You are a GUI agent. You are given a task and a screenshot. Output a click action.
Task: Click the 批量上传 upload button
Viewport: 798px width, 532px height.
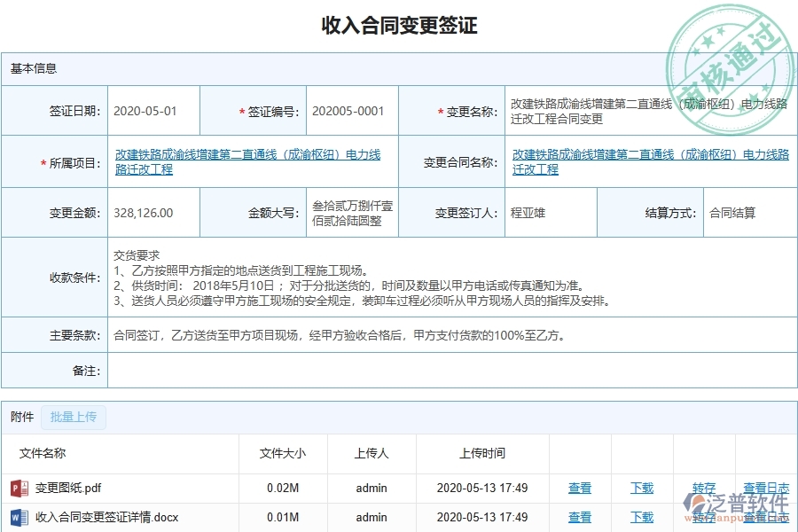[74, 417]
